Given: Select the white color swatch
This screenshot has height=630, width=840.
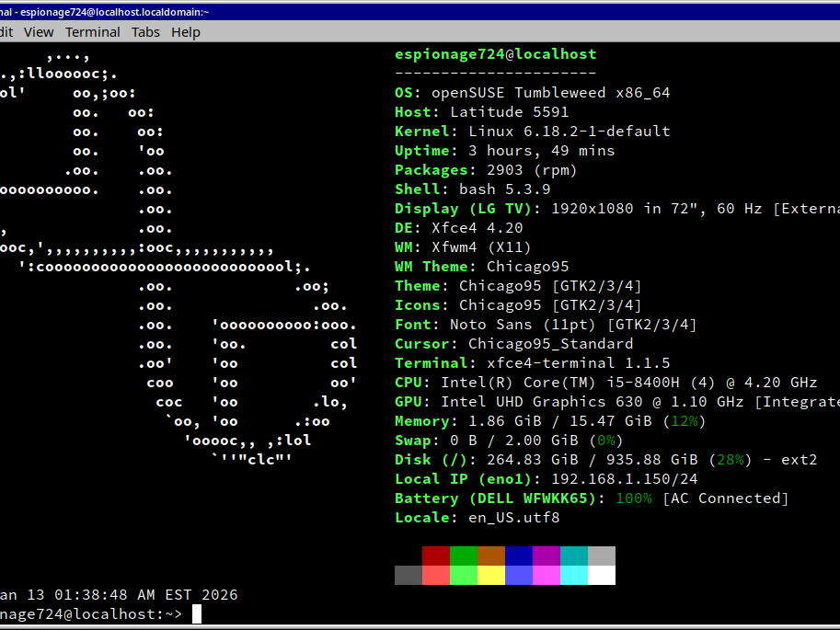Looking at the screenshot, I should (x=600, y=575).
